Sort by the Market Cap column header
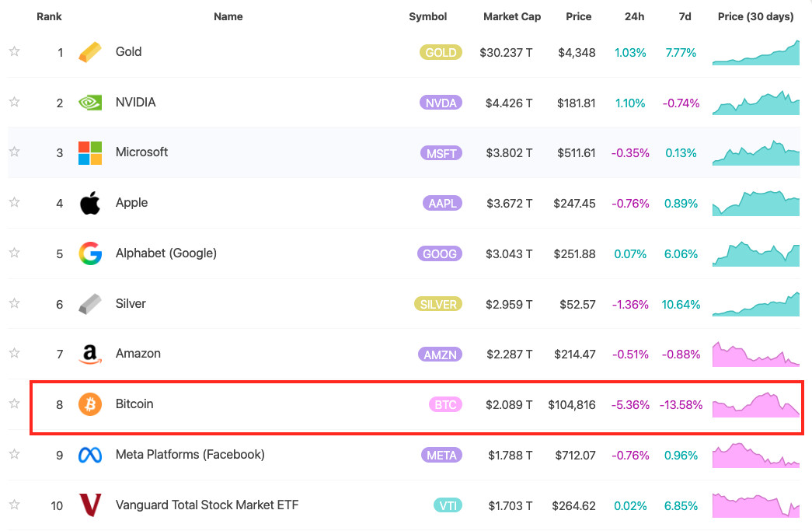Screen dimensions: 812x531 (512, 16)
